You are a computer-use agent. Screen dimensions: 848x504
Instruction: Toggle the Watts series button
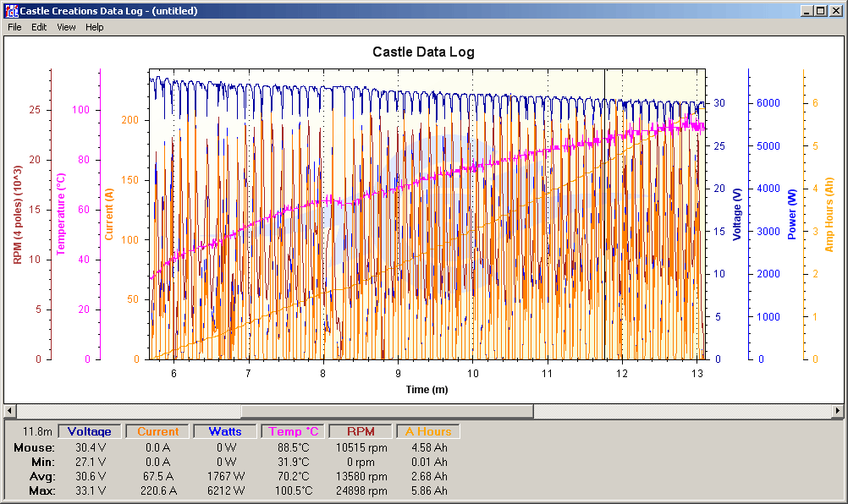point(225,431)
